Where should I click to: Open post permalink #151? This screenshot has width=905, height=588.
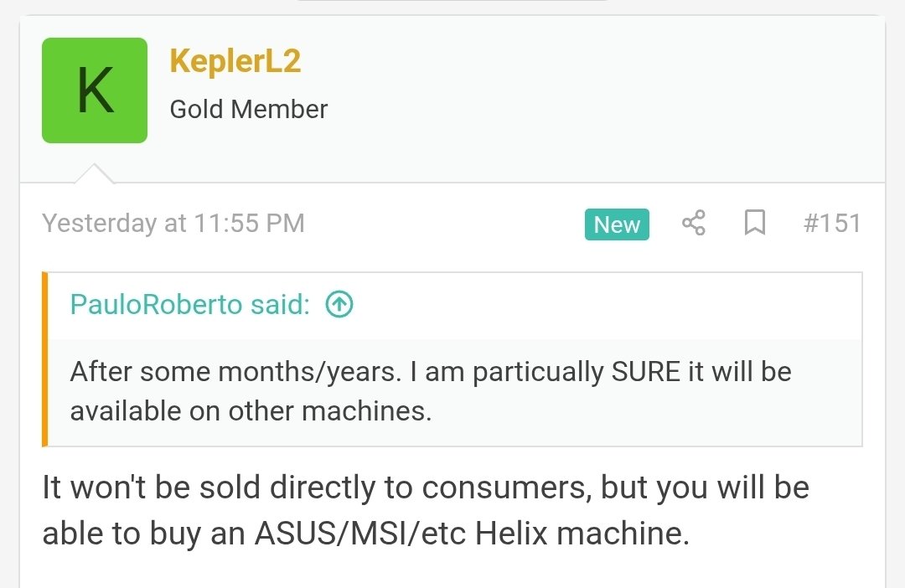(x=831, y=224)
